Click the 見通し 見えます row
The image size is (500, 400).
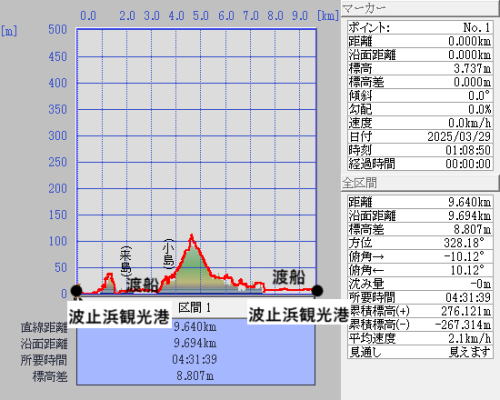pyautogui.click(x=420, y=352)
